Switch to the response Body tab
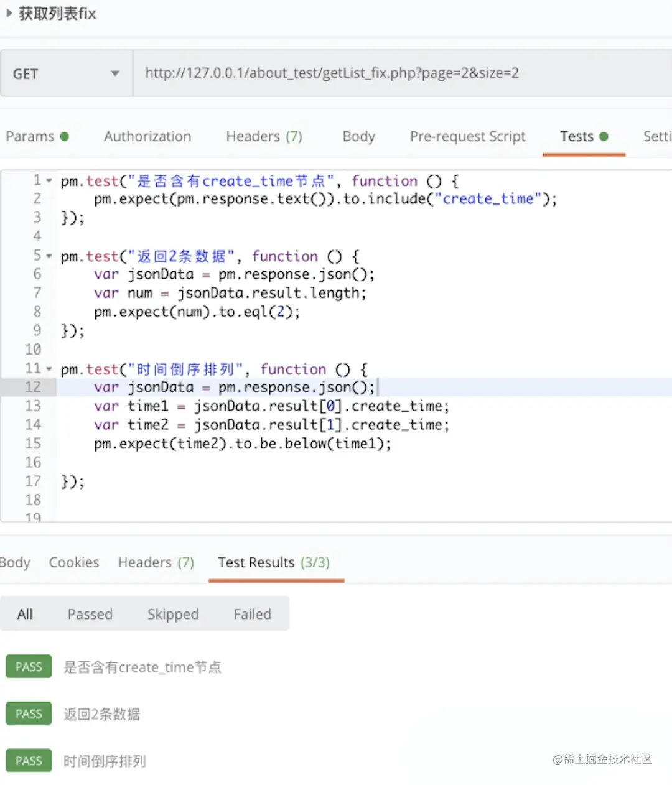Screen dimensions: 672x785 pos(15,562)
